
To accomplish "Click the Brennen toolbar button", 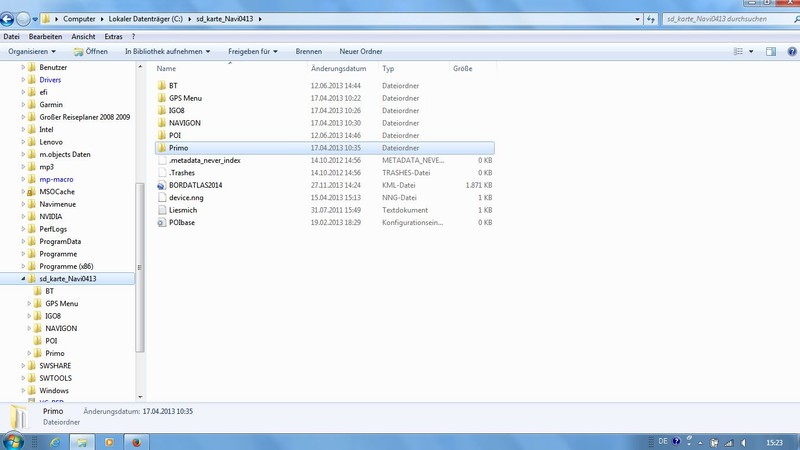I will coord(308,51).
